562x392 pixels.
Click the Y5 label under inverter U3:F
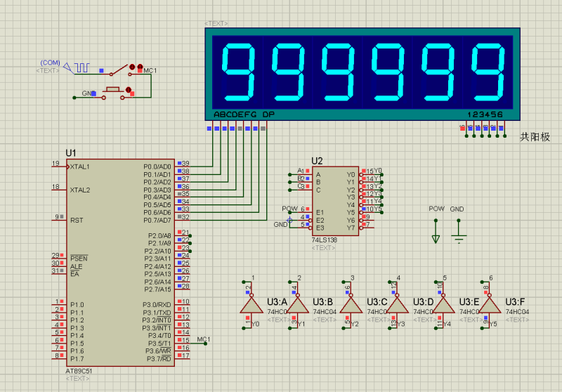(x=493, y=324)
